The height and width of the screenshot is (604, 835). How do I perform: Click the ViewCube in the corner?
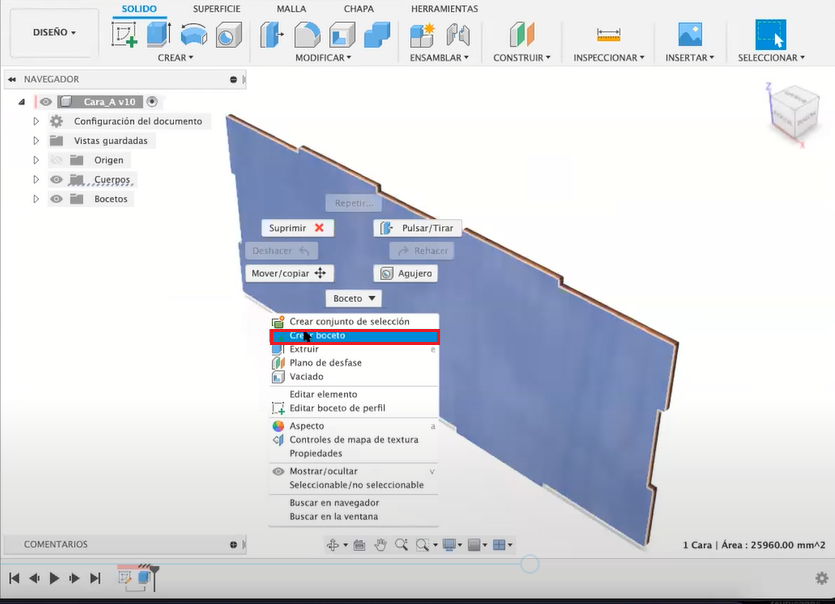(x=793, y=113)
